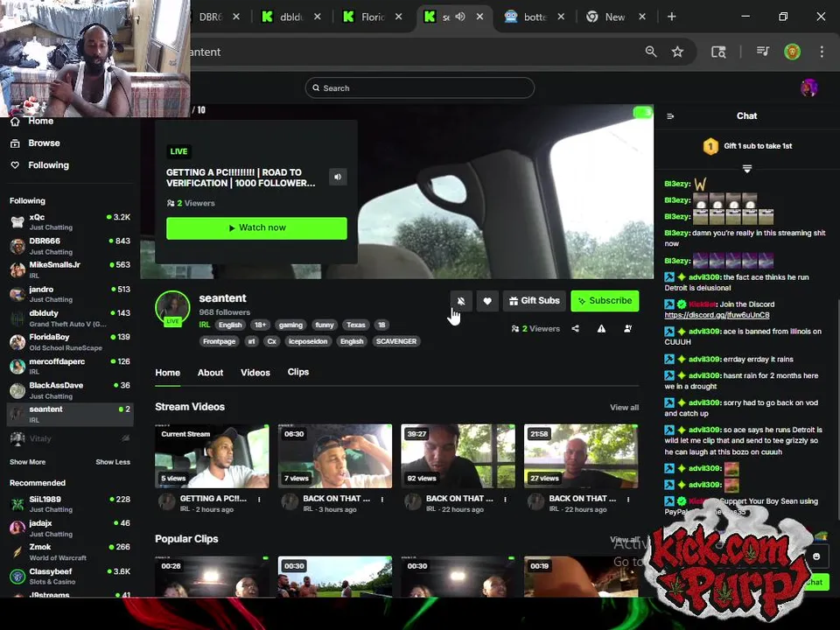Open the 39:27 stream video thumbnail
Image resolution: width=840 pixels, height=630 pixels.
pyautogui.click(x=458, y=457)
